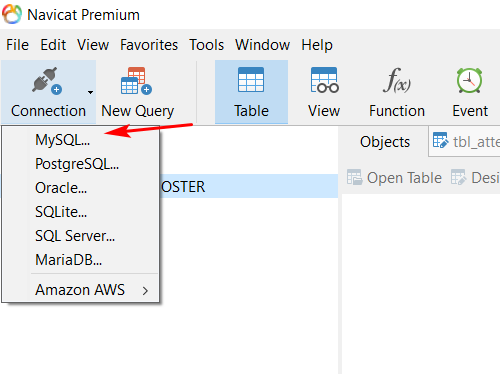This screenshot has width=500, height=374.
Task: Open the Favorites menu
Action: pos(149,45)
